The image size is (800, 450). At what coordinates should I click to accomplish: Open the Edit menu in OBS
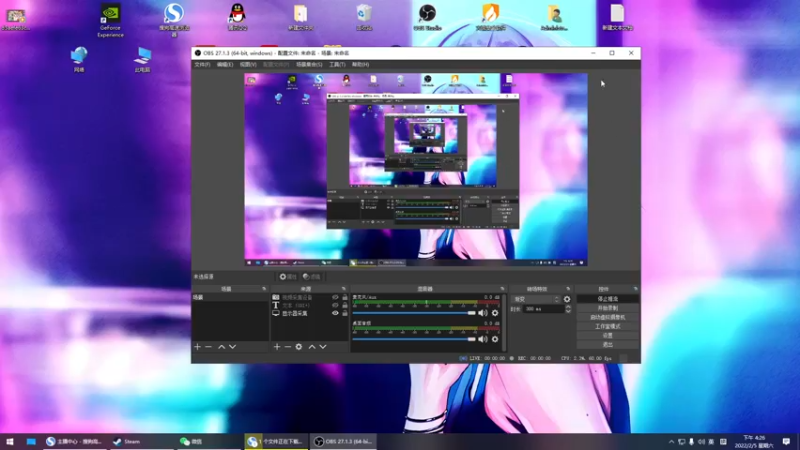click(225, 65)
